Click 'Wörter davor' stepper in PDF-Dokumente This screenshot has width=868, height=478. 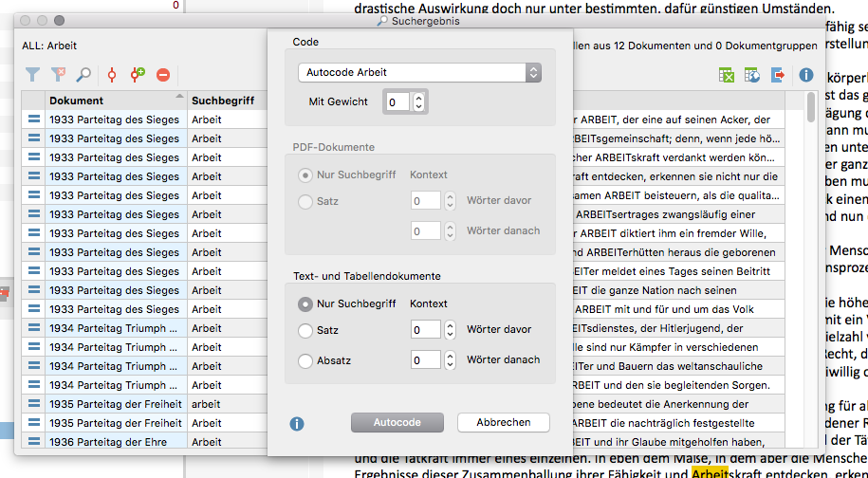tap(450, 201)
